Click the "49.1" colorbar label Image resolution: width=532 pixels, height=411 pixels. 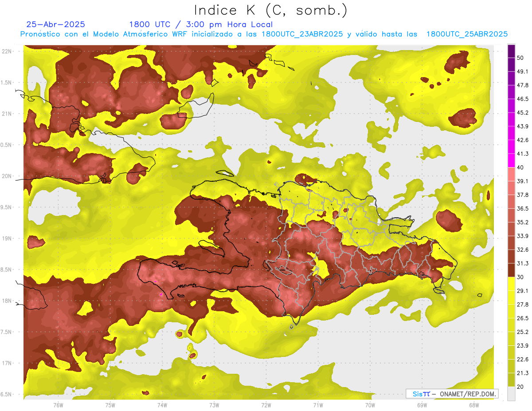(x=523, y=72)
